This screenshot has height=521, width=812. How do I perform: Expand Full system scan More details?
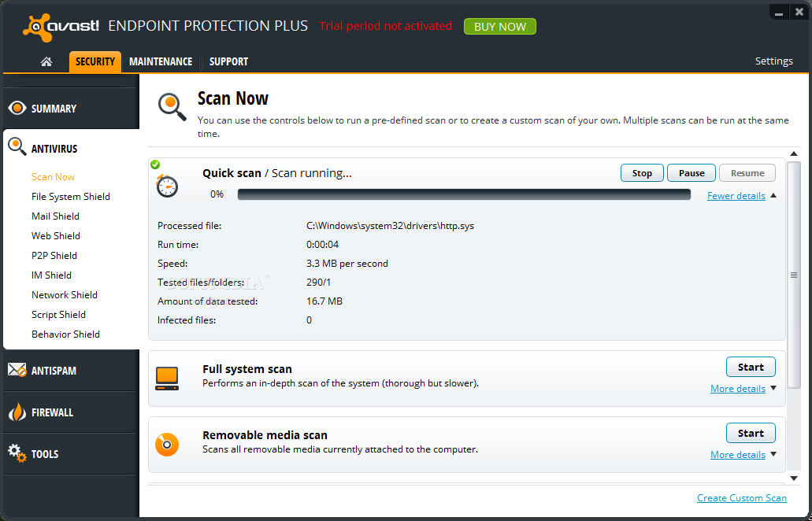click(737, 389)
